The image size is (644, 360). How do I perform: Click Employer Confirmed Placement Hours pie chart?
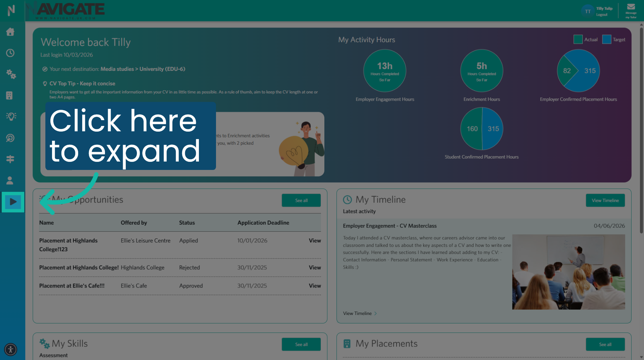pyautogui.click(x=578, y=71)
